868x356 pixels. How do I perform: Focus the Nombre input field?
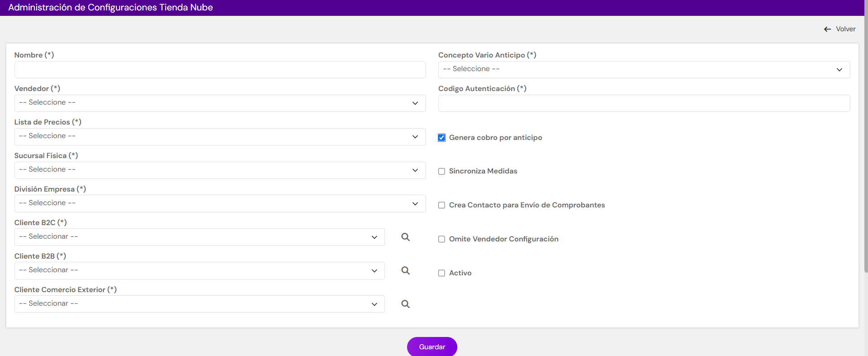[220, 70]
